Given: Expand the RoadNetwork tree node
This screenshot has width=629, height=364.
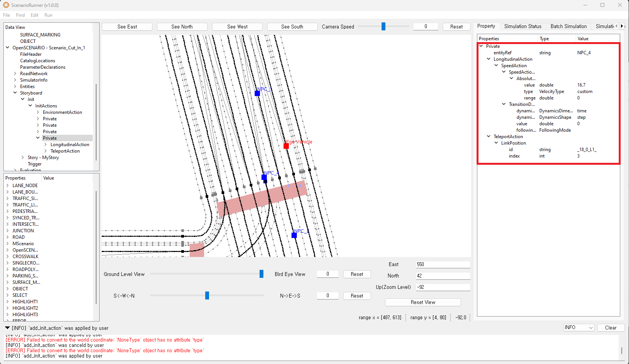Looking at the screenshot, I should tap(15, 74).
